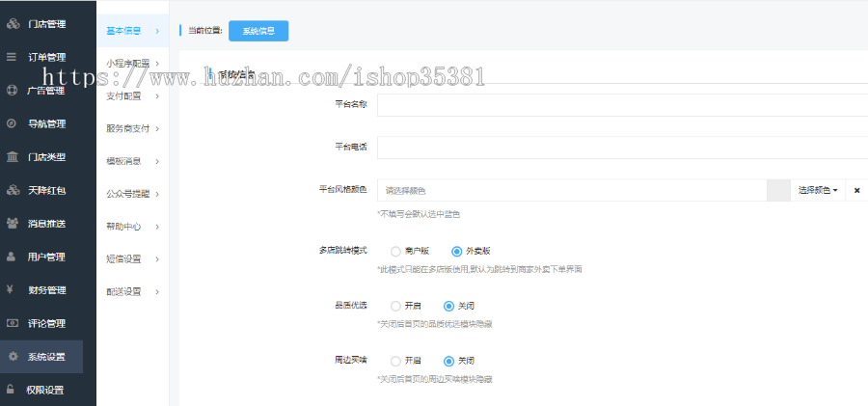Viewport: 868px width, 406px height.
Task: Clear the color with the X icon
Action: point(856,190)
